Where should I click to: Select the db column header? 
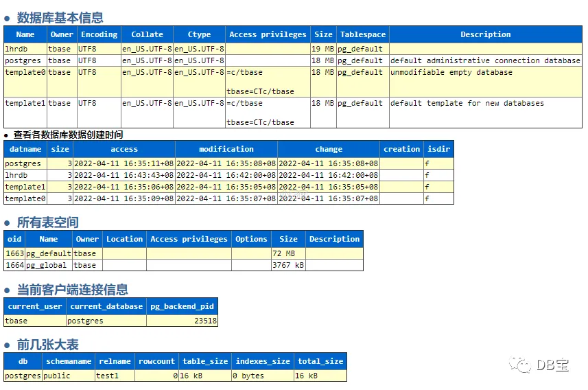point(23,361)
